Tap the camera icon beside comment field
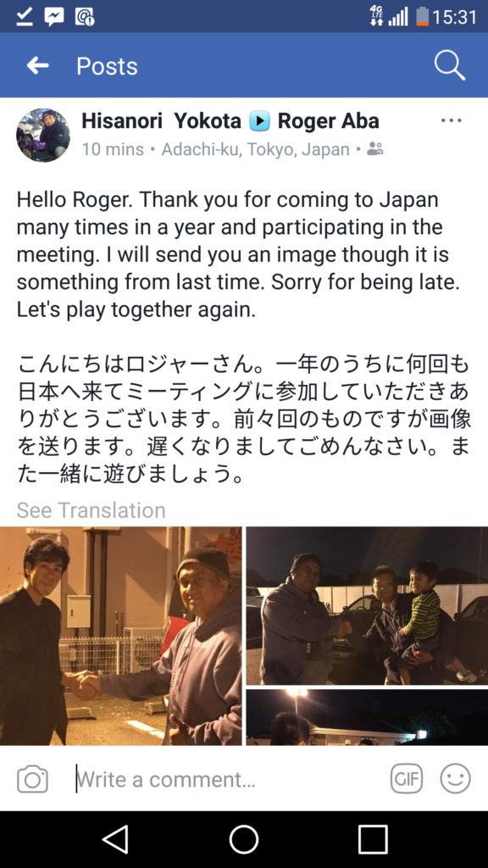 tap(33, 780)
